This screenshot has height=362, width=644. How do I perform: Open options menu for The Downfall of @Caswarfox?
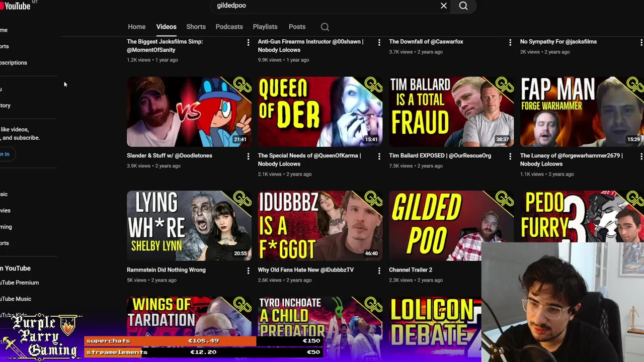tap(510, 43)
